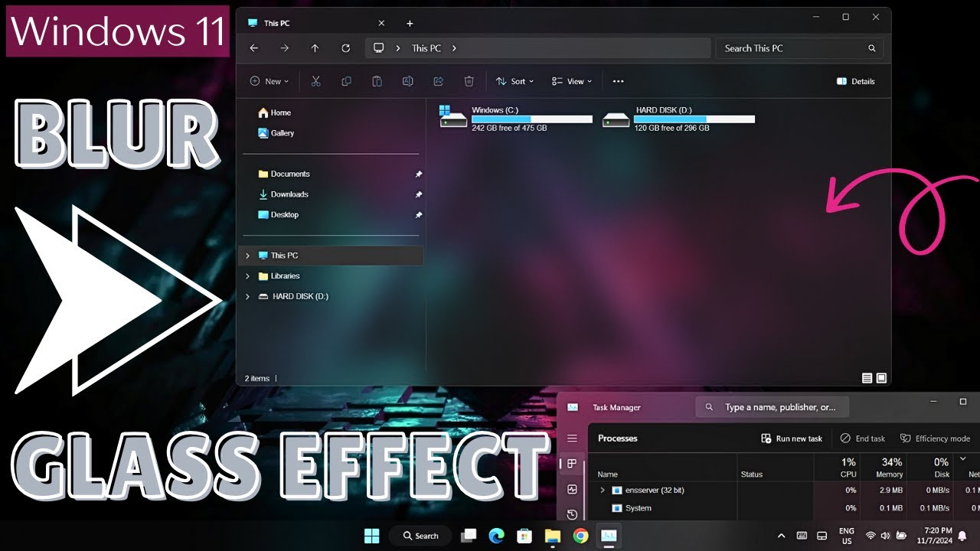Screen dimensions: 980x551
Task: Add a new File Explorer tab
Action: [x=410, y=24]
